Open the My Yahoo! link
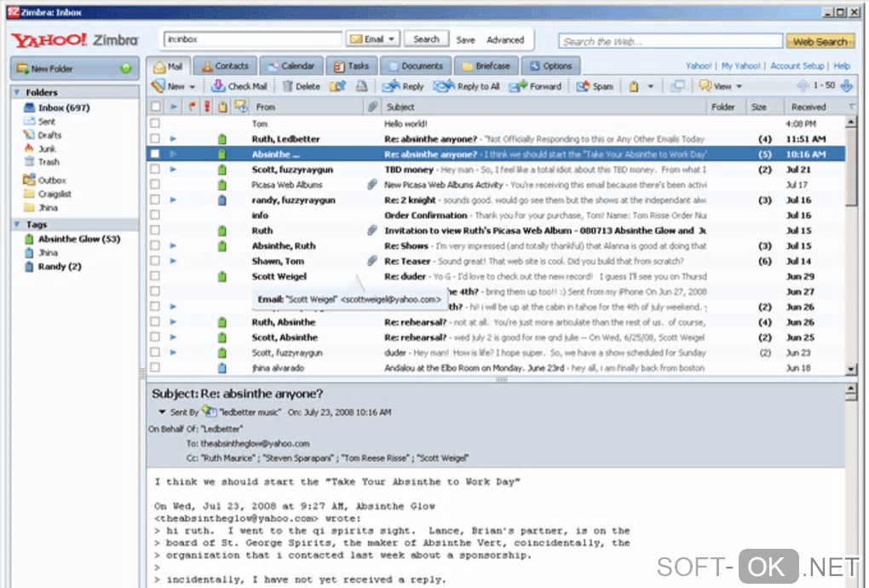This screenshot has width=869, height=588. 740,66
